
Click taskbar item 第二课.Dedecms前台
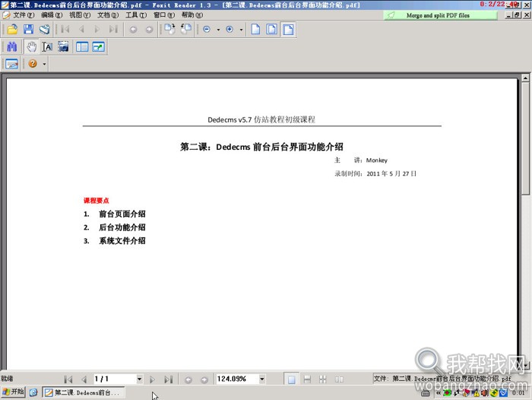point(83,392)
